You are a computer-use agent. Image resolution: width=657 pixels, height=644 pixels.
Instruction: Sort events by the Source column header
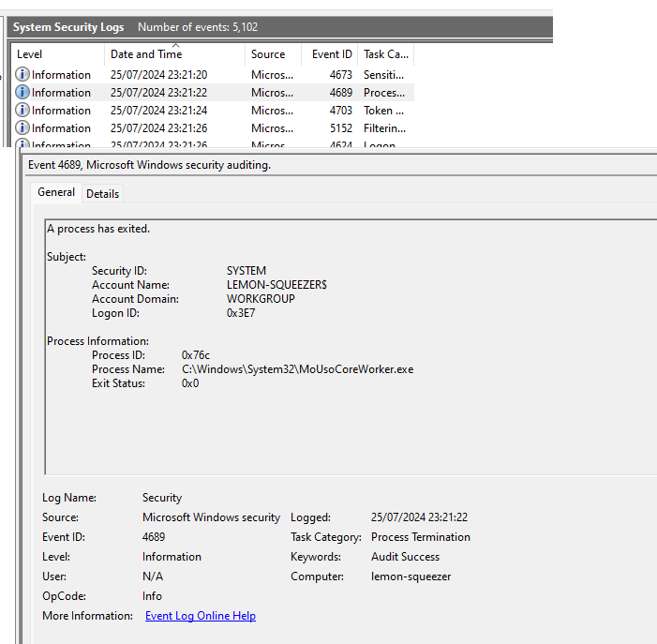(268, 54)
